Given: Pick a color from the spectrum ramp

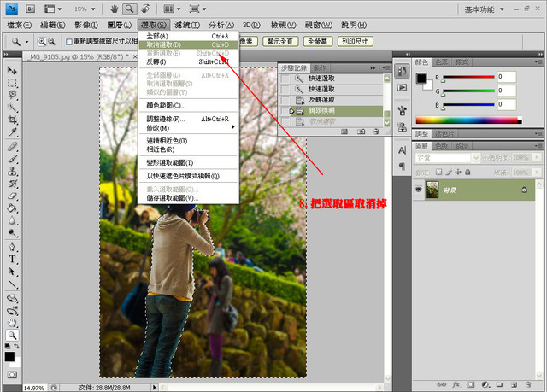Looking at the screenshot, I should coord(468,120).
